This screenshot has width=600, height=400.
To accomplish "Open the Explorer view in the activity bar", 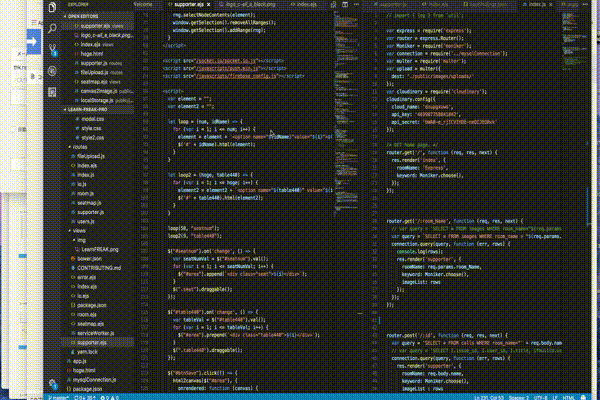I will [x=52, y=7].
